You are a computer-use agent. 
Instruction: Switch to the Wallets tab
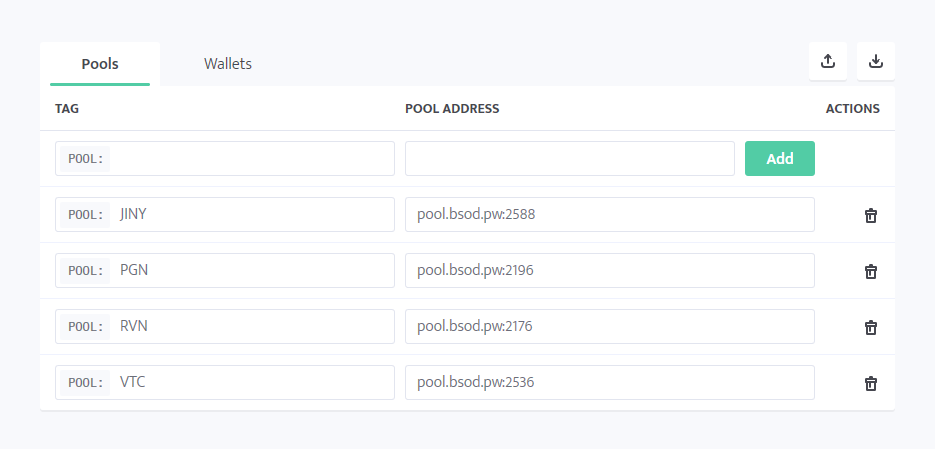coord(228,64)
